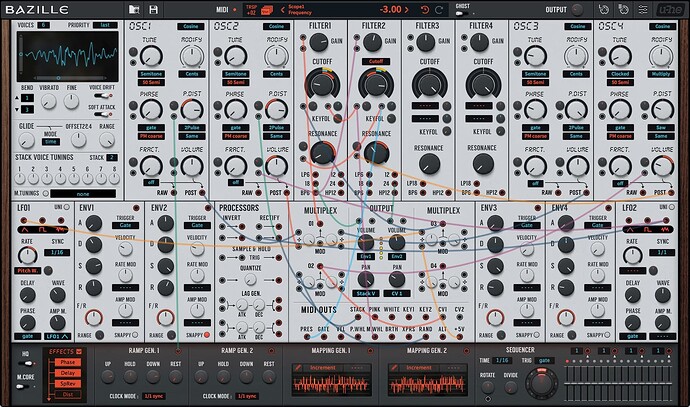The height and width of the screenshot is (407, 690).
Task: Open Mapping Gen. 2 Increment mode menu
Action: (419, 367)
